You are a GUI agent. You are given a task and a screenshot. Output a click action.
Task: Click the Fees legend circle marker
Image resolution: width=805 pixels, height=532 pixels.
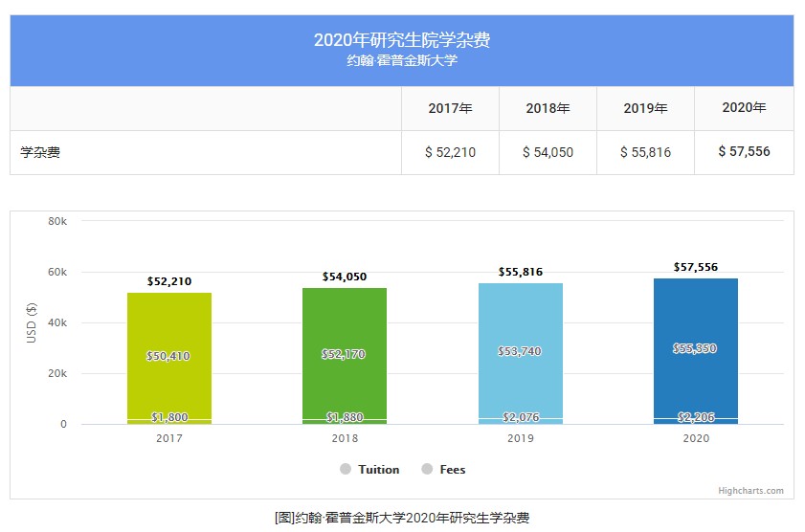point(426,470)
